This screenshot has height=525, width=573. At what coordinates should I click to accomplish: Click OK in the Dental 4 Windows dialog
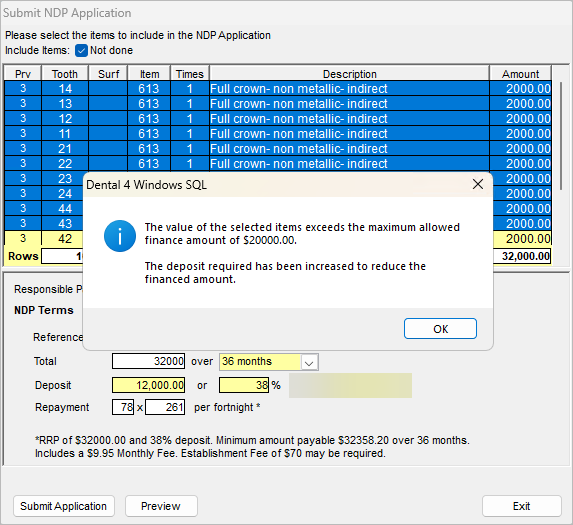pos(440,328)
